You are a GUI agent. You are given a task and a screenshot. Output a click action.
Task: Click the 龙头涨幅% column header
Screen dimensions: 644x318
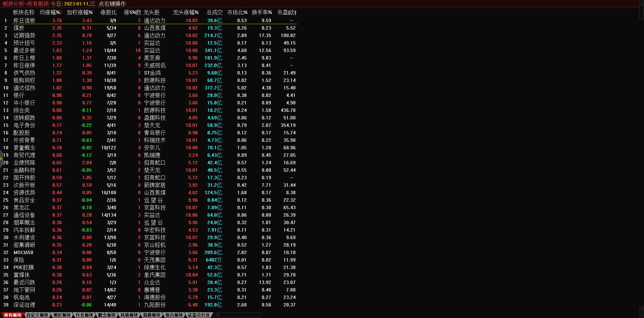(186, 13)
